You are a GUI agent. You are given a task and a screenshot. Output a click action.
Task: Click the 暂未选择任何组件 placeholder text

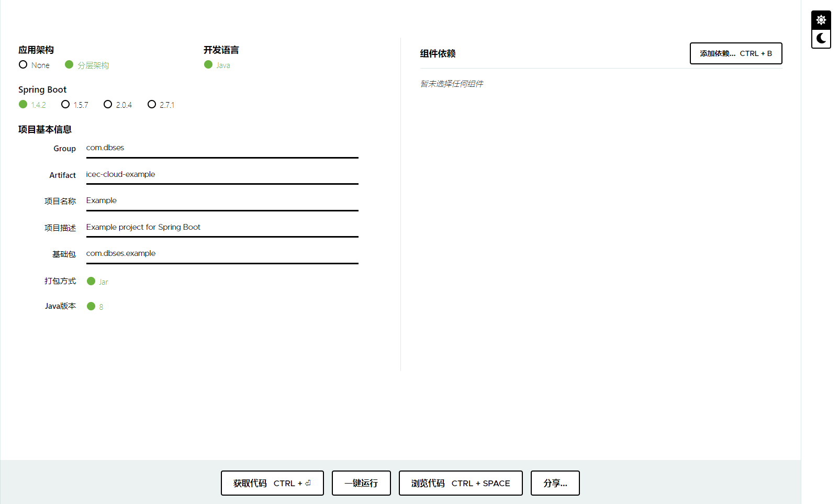[452, 84]
